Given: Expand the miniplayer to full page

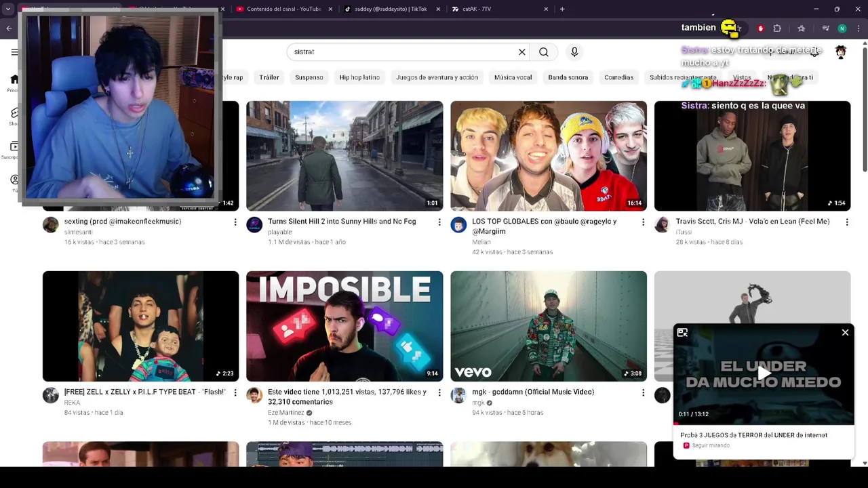Looking at the screenshot, I should click(x=682, y=333).
